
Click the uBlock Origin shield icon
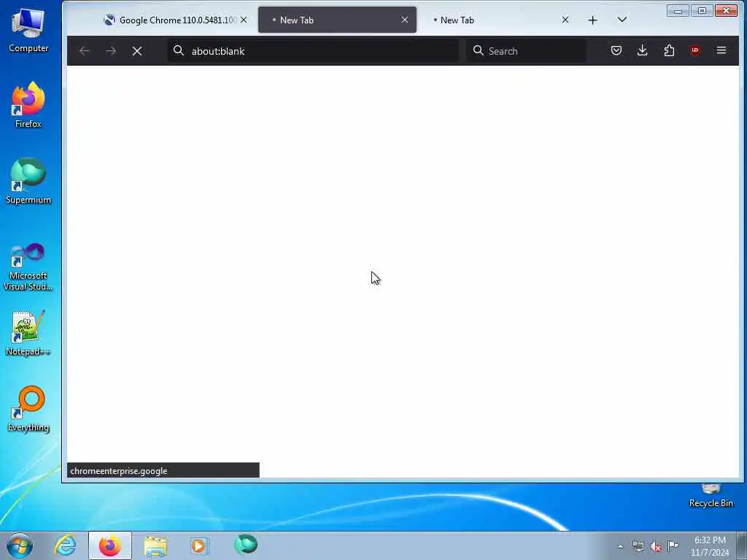[695, 50]
